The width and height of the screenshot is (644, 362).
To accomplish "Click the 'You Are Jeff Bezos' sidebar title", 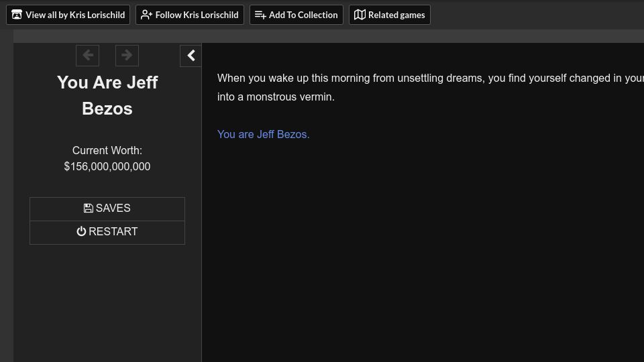I will tap(107, 95).
